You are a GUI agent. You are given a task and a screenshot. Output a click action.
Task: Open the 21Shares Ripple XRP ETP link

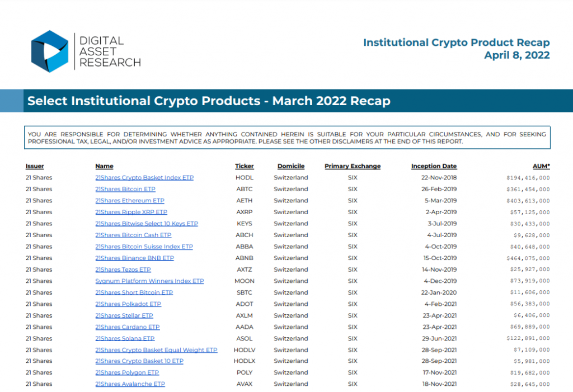[x=131, y=212]
